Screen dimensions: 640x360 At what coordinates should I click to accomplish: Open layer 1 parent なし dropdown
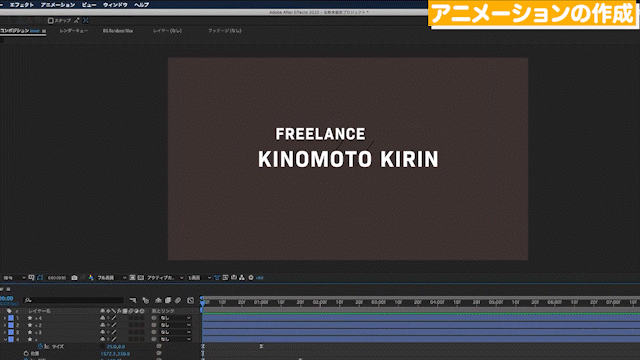[176, 318]
